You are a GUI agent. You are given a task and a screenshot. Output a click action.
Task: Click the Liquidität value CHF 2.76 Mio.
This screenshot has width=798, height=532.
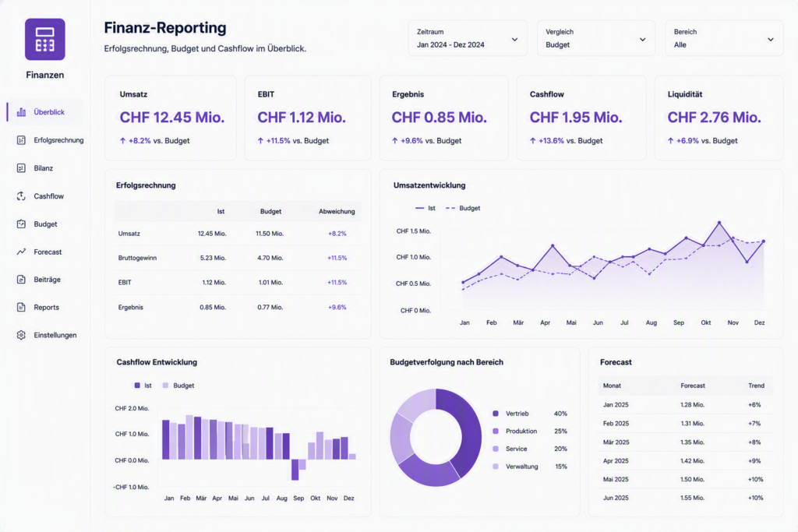coord(715,118)
